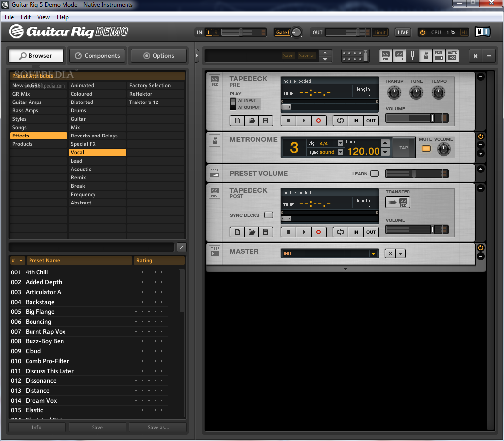Play Tapedeck Post

coord(304,232)
